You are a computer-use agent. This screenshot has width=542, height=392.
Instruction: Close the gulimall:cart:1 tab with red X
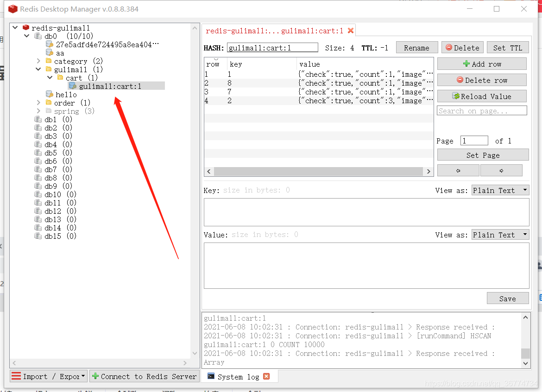[351, 31]
